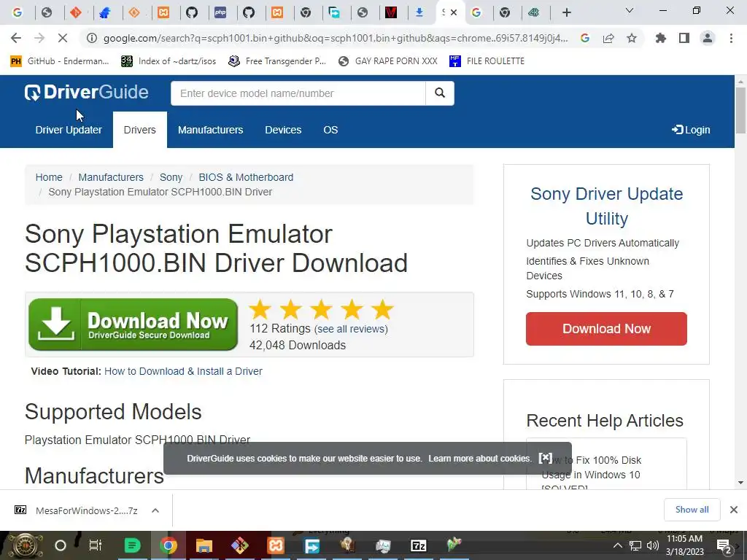This screenshot has width=747, height=560.
Task: Show hidden system tray icons
Action: tap(617, 545)
